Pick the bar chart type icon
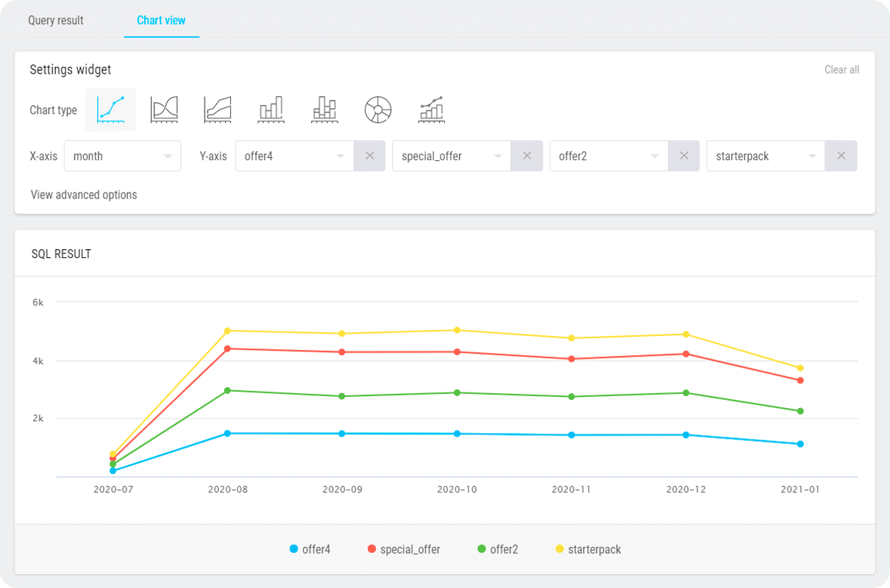The width and height of the screenshot is (890, 588). tap(271, 110)
